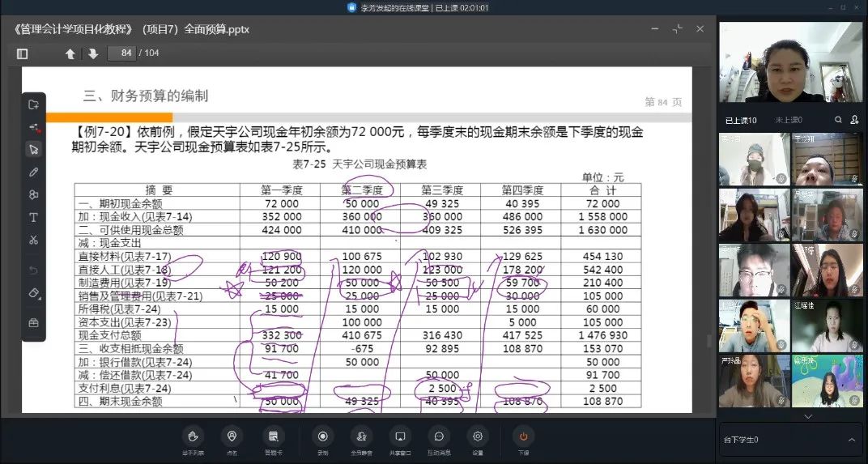Go to the previous slide arrow
Screen dimensions: 868x464
[70, 53]
